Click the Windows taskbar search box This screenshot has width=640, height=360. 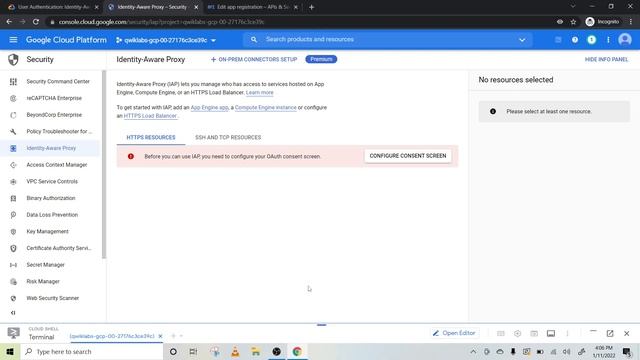92,351
